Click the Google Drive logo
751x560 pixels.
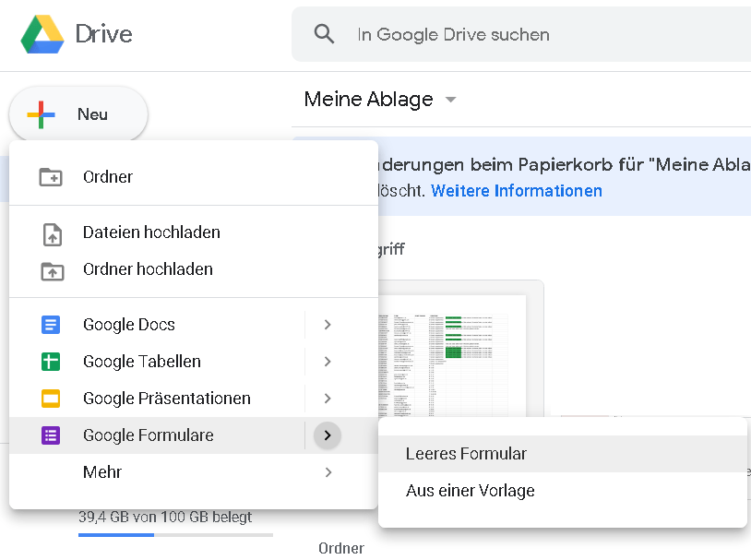pos(42,34)
